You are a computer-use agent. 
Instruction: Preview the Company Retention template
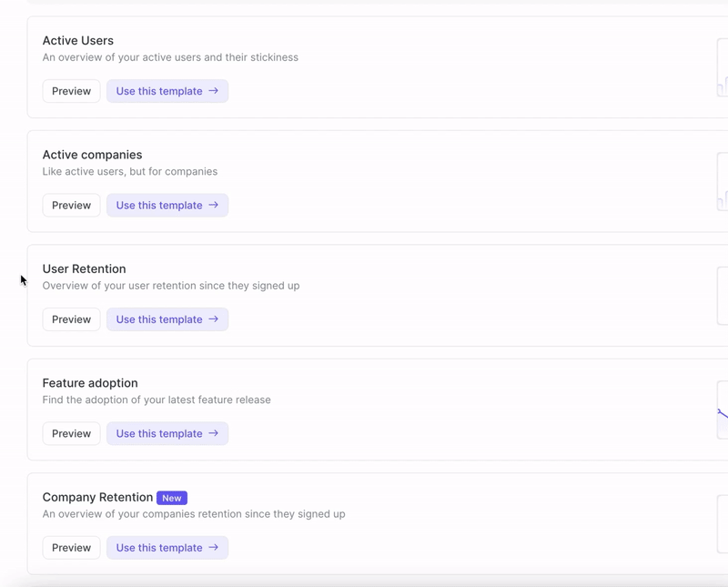coord(71,548)
